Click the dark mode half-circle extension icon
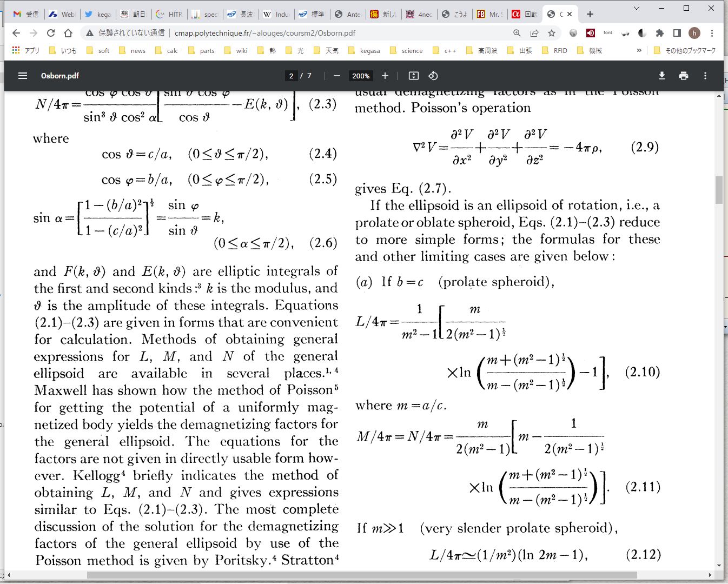 pos(643,33)
